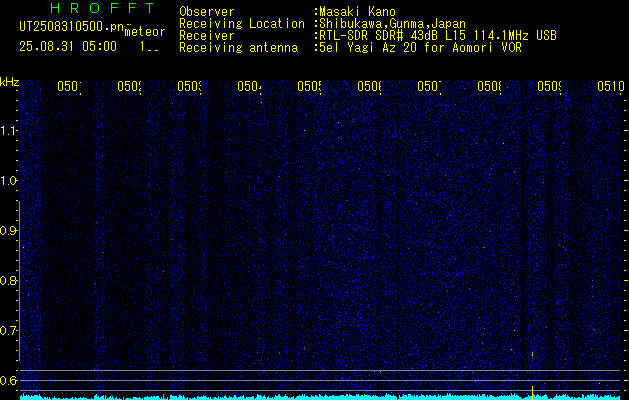Click the 0.6 kHz axis label
The image size is (629, 400).
9,380
